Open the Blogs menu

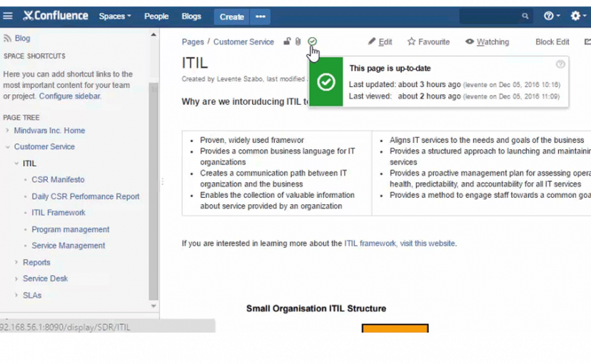click(x=191, y=16)
